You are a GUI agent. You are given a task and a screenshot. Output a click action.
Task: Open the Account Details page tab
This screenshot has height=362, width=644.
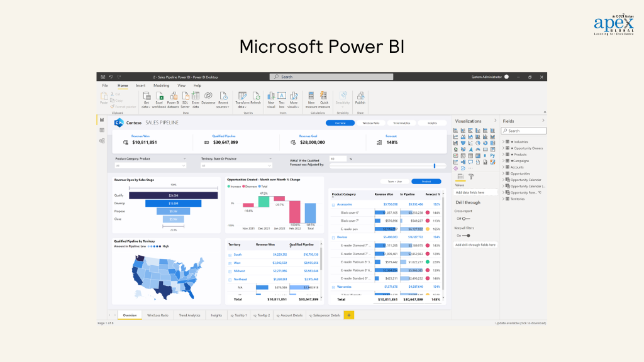click(x=289, y=315)
